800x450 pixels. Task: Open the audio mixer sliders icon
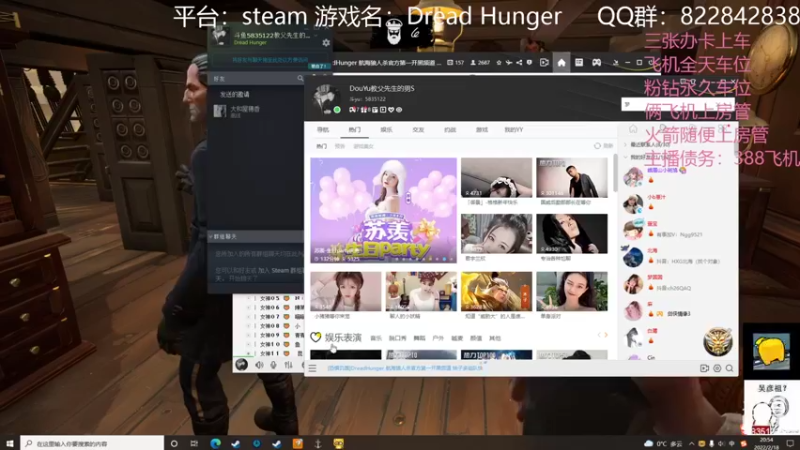[x=289, y=365]
